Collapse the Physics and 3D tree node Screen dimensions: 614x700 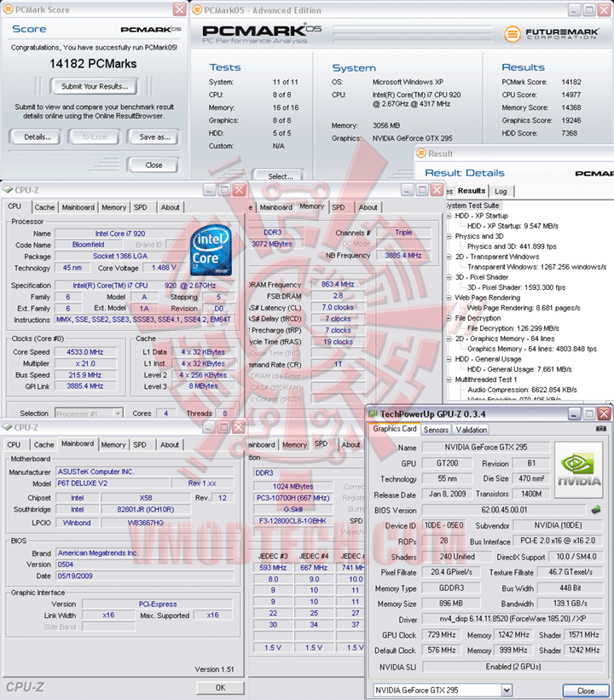pos(449,236)
